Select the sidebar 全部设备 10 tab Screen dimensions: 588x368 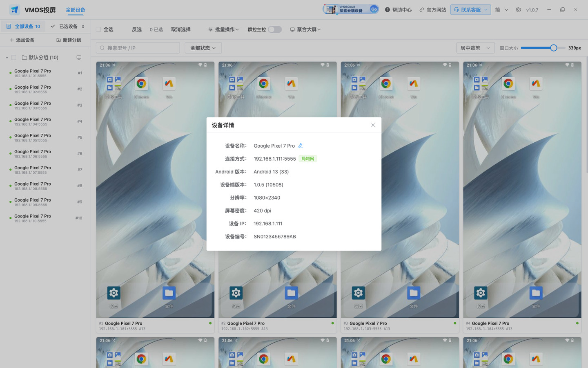(23, 26)
